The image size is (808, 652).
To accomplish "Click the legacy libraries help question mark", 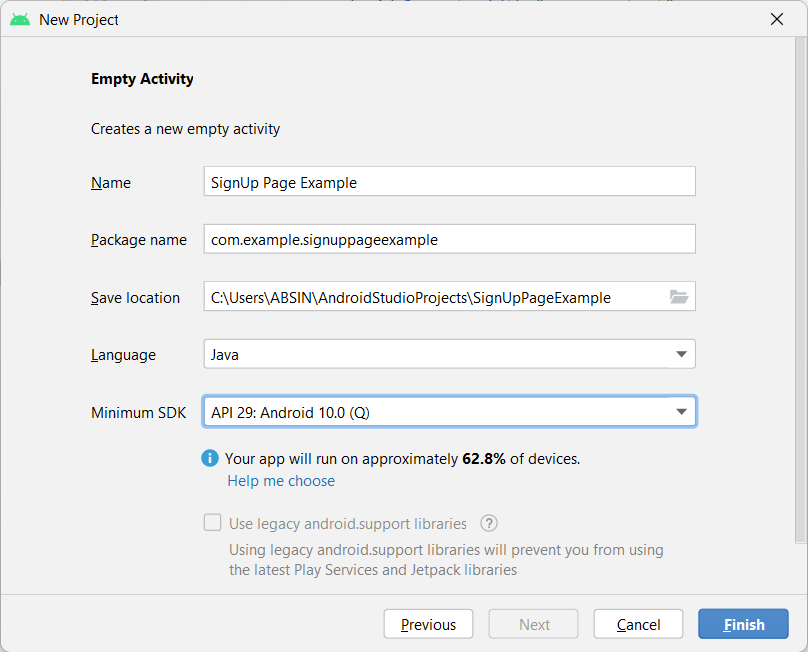I will [x=489, y=523].
